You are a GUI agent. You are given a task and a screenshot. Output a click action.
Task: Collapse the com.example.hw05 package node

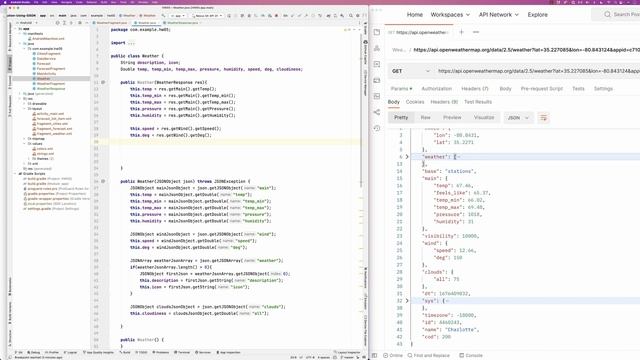coord(24,49)
